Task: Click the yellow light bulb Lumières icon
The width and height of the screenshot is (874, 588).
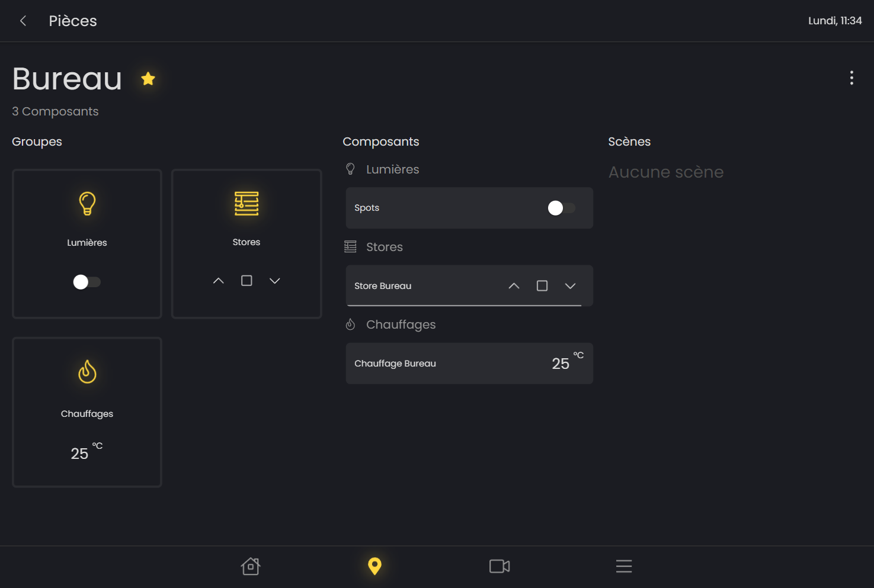Action: tap(87, 204)
